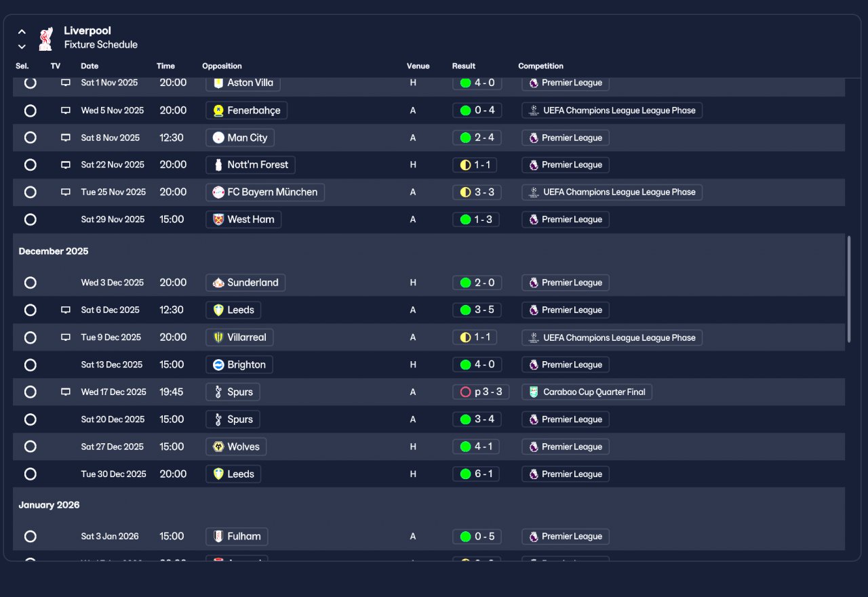
Task: Click the date Sat 29 Nov 2025
Action: (113, 220)
